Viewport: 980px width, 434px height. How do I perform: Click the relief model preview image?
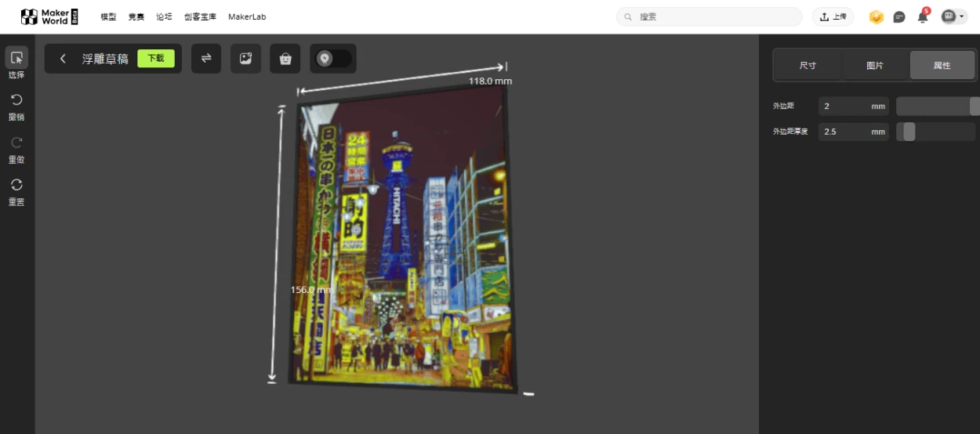coord(401,237)
